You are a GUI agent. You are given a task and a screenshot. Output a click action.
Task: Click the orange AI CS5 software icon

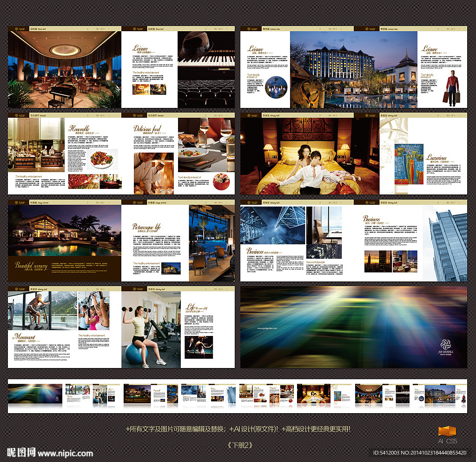pos(447,431)
